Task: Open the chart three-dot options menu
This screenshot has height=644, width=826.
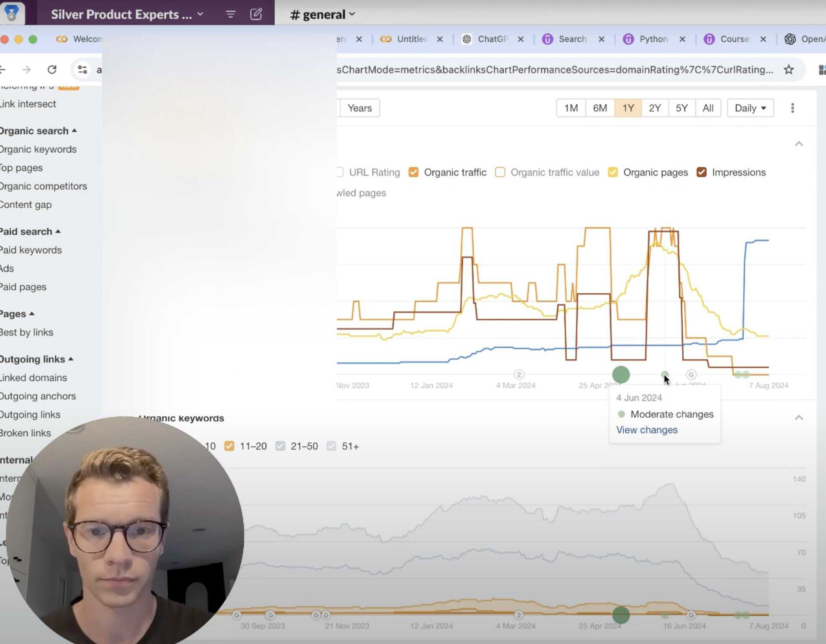Action: point(792,108)
